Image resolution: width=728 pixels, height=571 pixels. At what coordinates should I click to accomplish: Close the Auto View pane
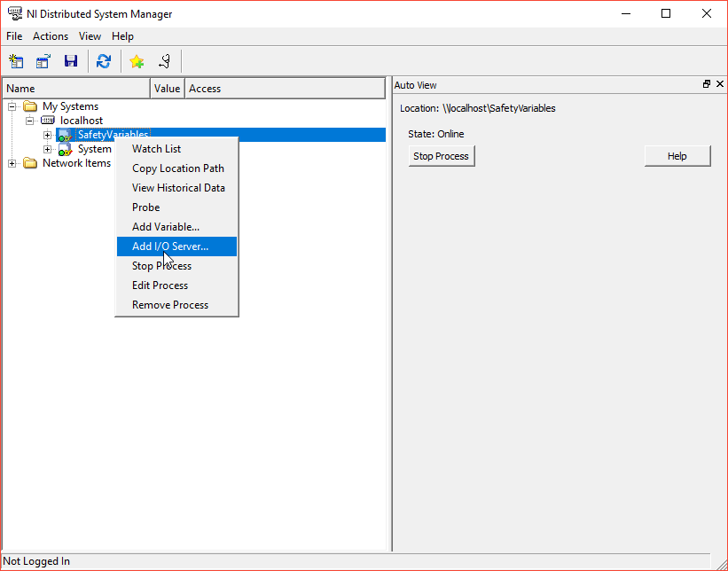(720, 84)
